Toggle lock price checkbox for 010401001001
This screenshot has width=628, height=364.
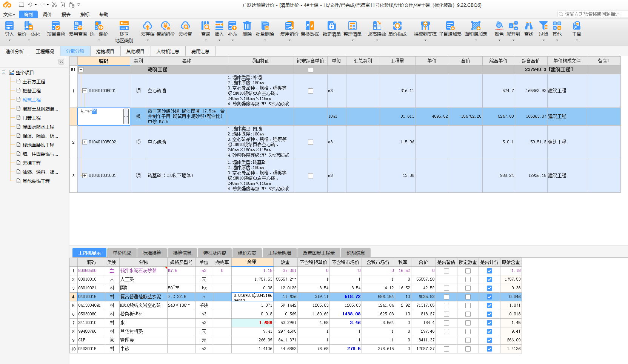pos(311,176)
